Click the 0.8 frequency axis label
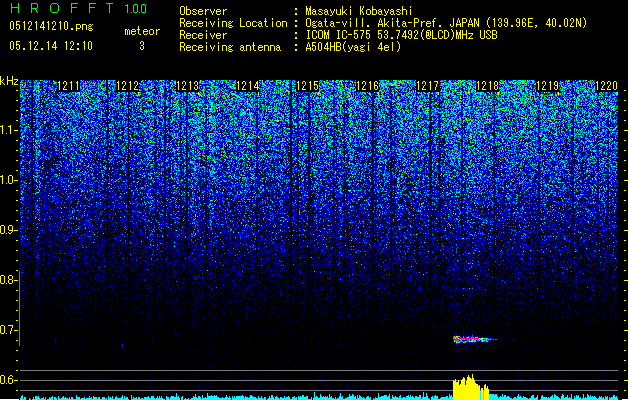The width and height of the screenshot is (629, 400). pyautogui.click(x=8, y=280)
